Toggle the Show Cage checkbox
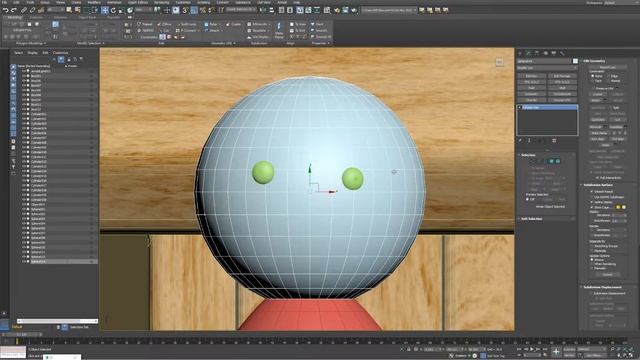640x360 pixels. tap(592, 207)
